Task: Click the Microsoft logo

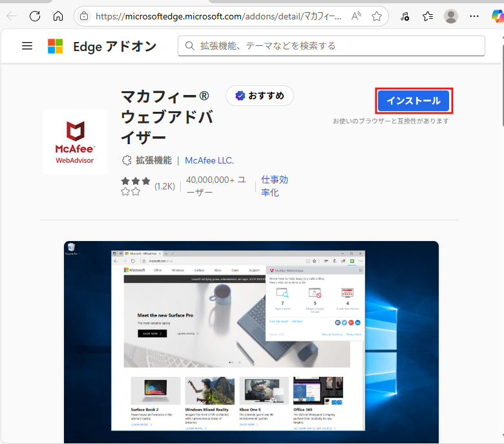Action: (56, 46)
